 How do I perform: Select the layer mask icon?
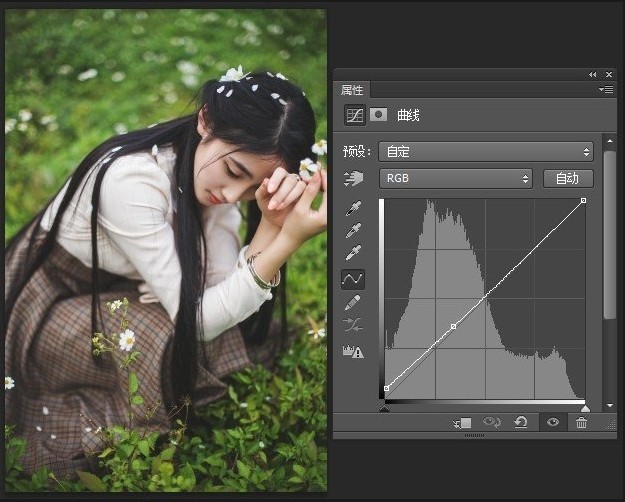tap(378, 115)
